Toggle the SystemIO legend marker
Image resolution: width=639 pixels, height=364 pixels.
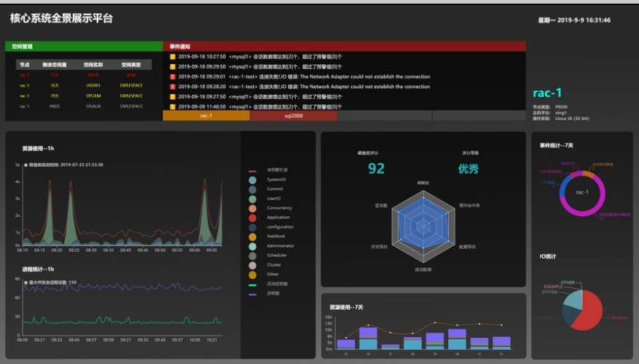click(253, 179)
